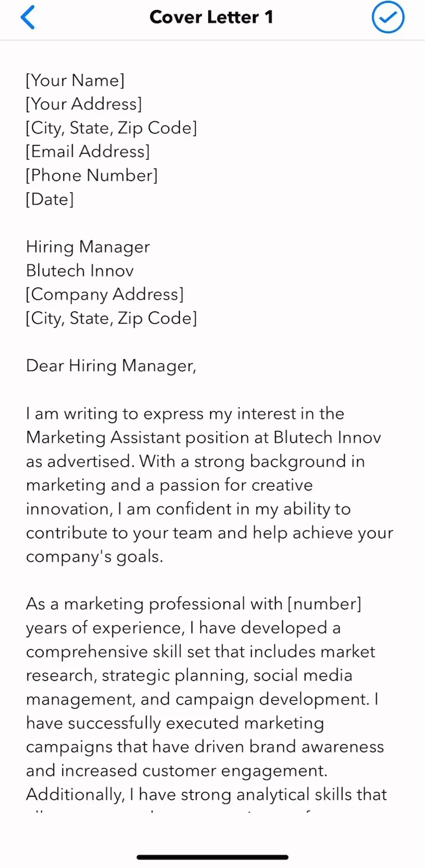
Task: Place cursor at the [number] placeholder in the experience paragraph
Action: [x=324, y=604]
